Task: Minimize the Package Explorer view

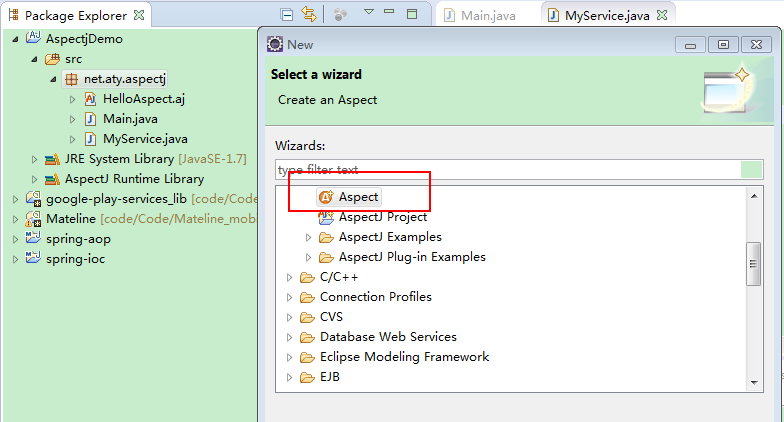Action: [x=389, y=11]
